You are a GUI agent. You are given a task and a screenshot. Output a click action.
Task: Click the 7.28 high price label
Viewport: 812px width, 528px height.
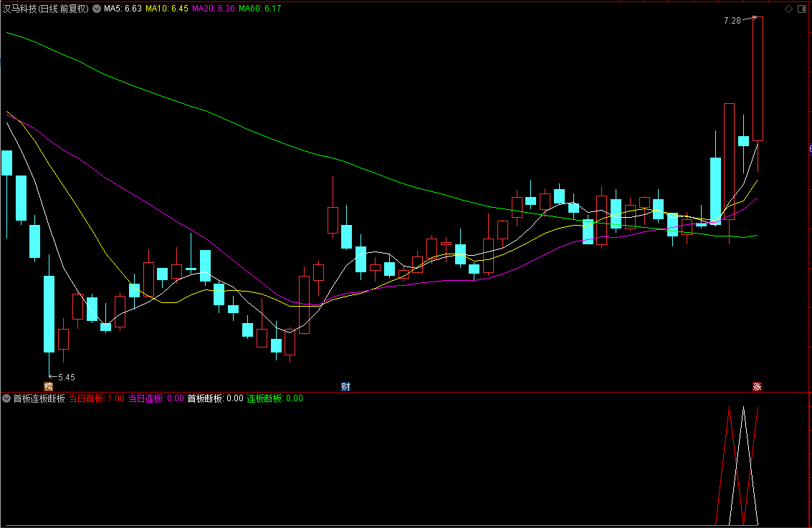pyautogui.click(x=732, y=21)
